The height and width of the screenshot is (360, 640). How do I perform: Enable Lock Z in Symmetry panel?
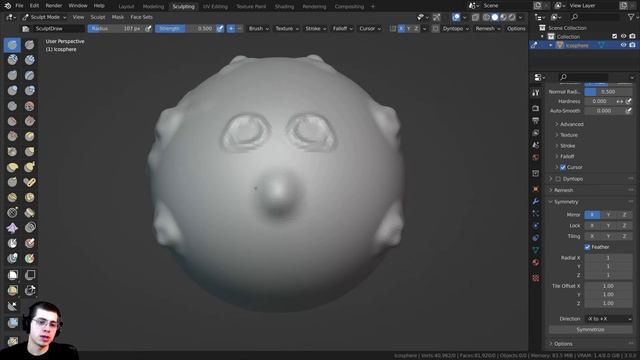(x=624, y=225)
